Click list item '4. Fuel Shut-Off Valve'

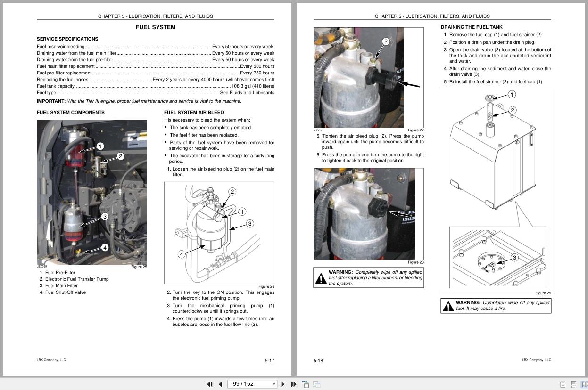pos(63,292)
